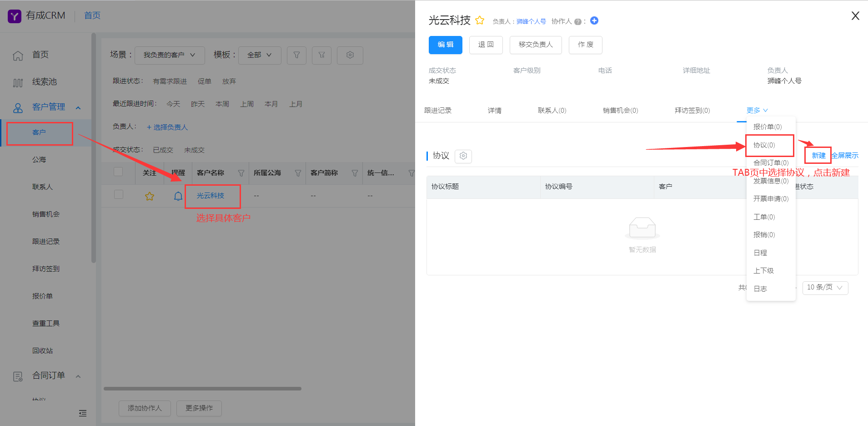The width and height of the screenshot is (868, 426).
Task: Click the 合同订单 document icon
Action: coord(18,376)
